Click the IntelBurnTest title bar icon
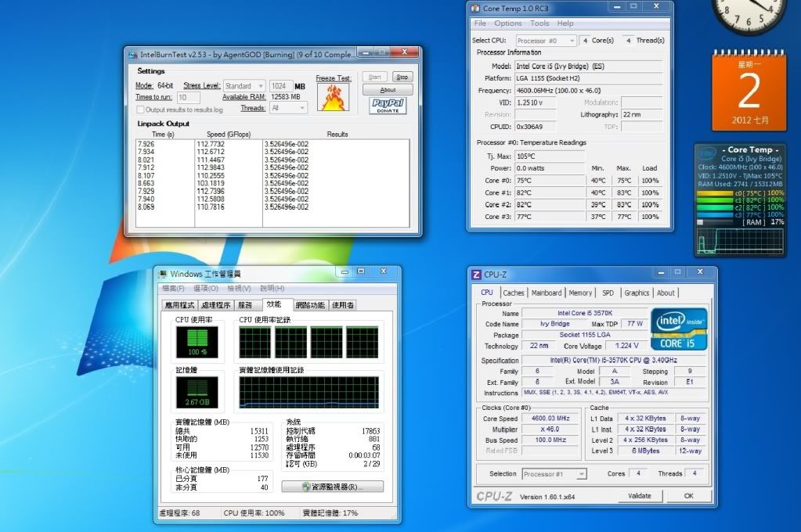This screenshot has height=532, width=801. 133,55
